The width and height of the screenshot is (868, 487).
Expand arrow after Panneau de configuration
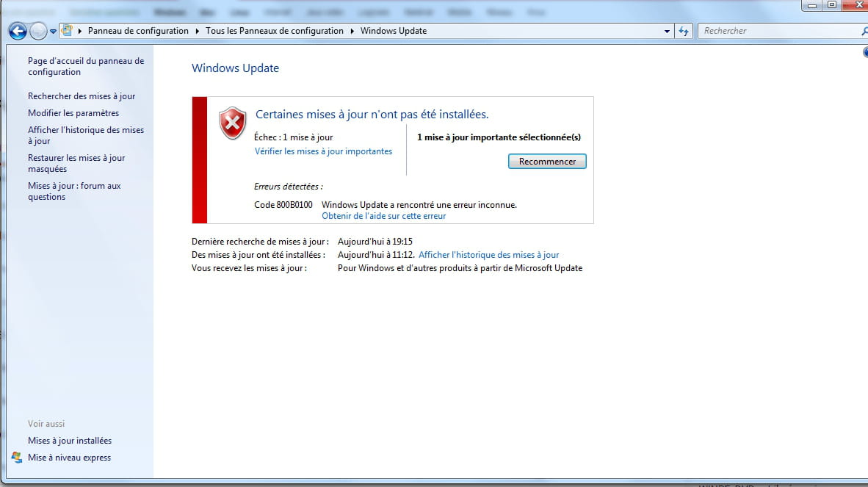click(x=197, y=31)
